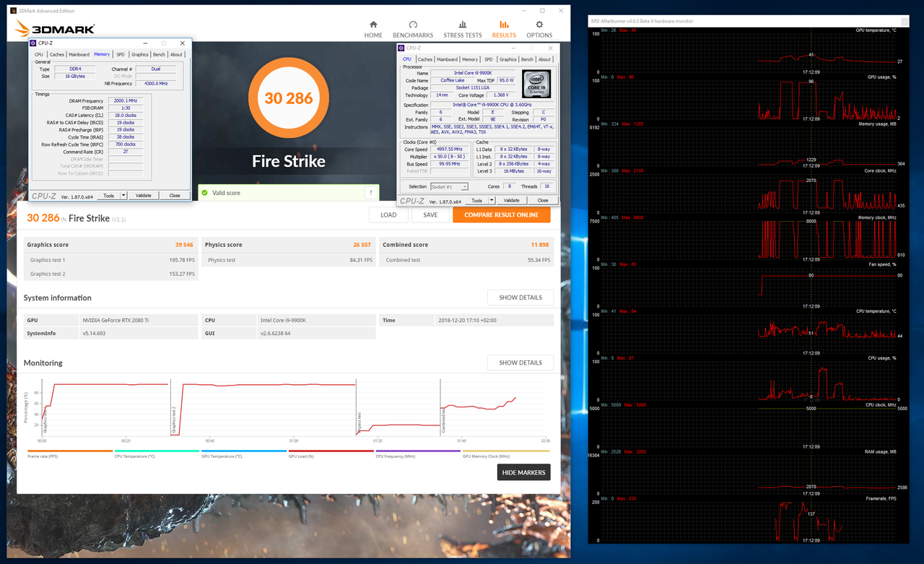Screen dimensions: 924x564
Task: Click Physics test marker in Monitoring chart
Action: click(359, 421)
